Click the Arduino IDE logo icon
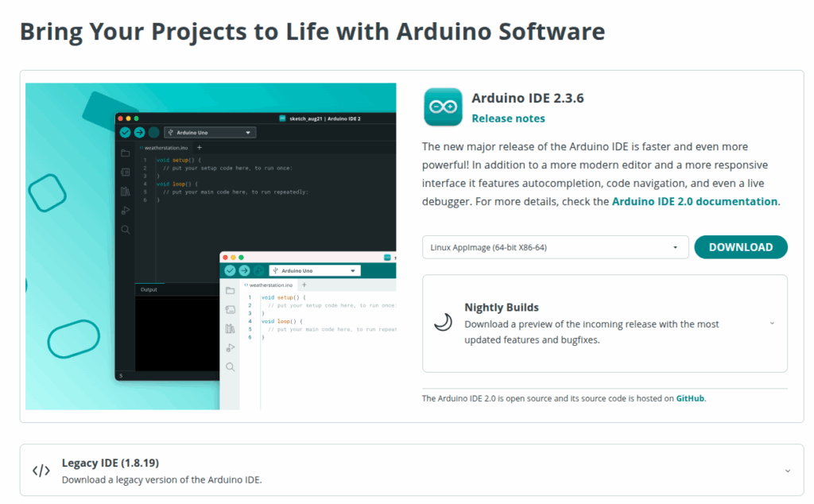Image resolution: width=814 pixels, height=504 pixels. pos(443,107)
